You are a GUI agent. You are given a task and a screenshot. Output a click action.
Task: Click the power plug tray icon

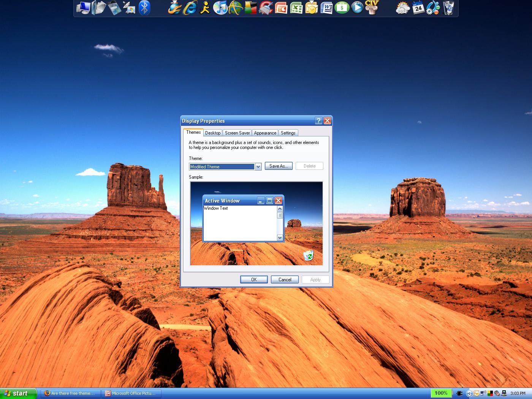(x=459, y=393)
